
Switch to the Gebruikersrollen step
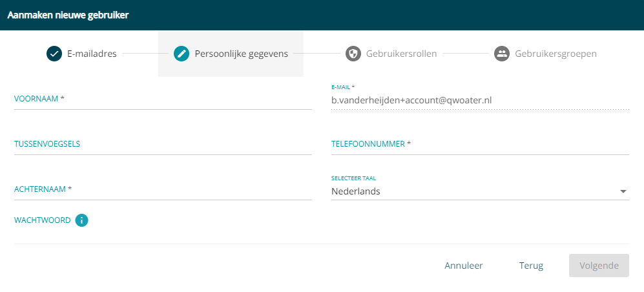tap(401, 54)
